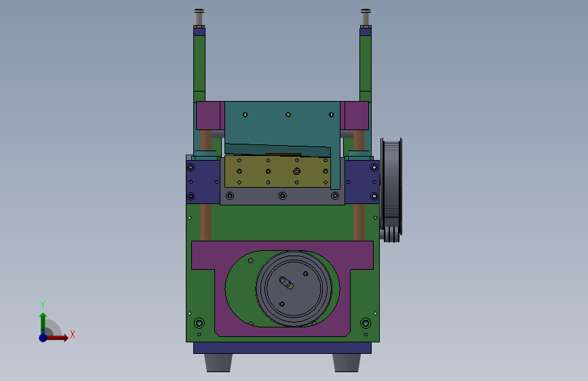This screenshot has width=588, height=381.
Task: Select the keyway slot on the central gray disc
Action: tap(286, 283)
